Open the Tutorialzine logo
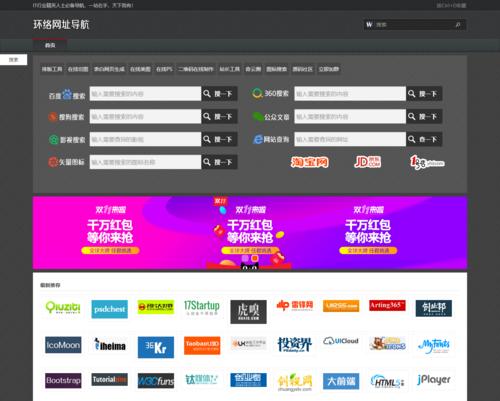This screenshot has width=500, height=401. pos(110,379)
